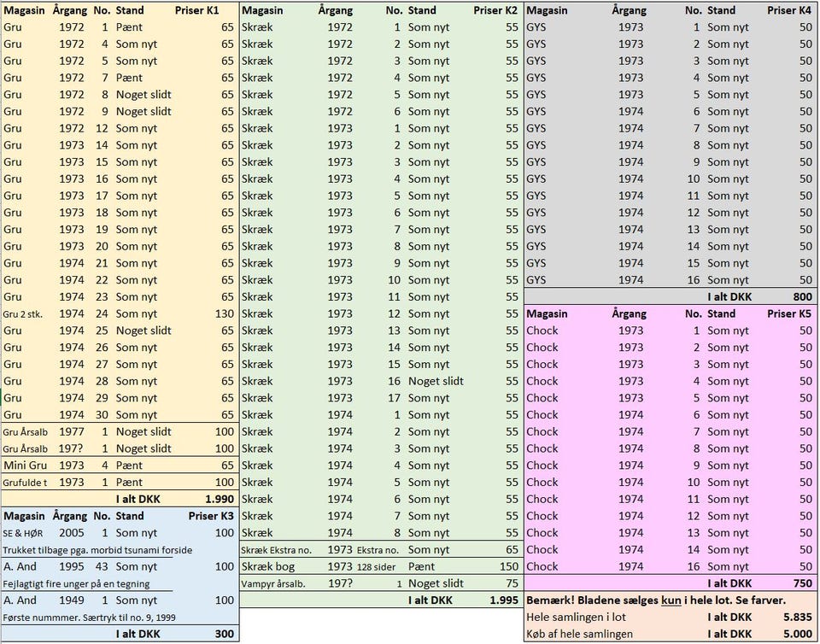Click issue number 30 in the Gru table
The image size is (820, 644).
102,414
